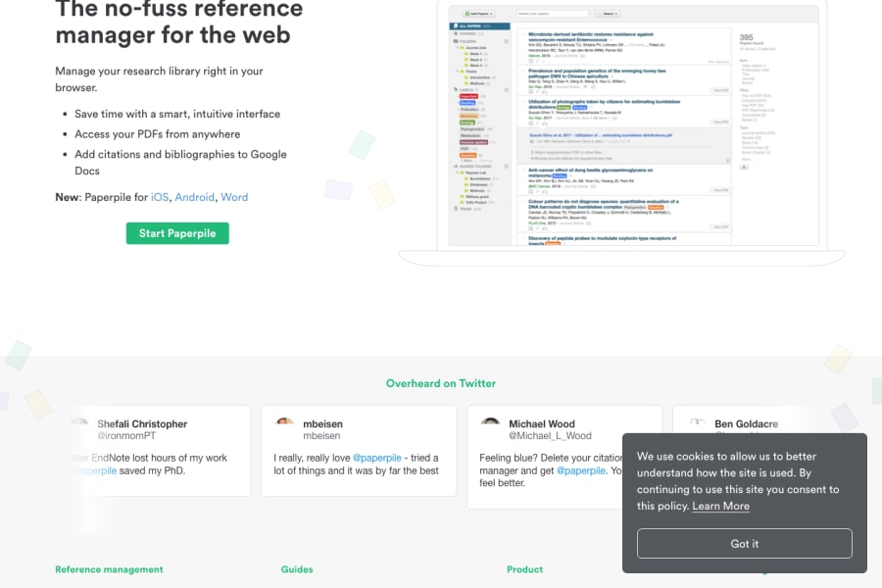The height and width of the screenshot is (588, 882).
Task: Click the Product footer heading
Action: coord(525,569)
